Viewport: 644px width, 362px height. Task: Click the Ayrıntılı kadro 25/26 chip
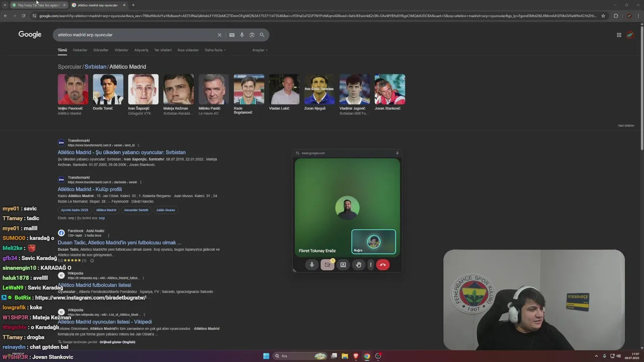(x=74, y=210)
